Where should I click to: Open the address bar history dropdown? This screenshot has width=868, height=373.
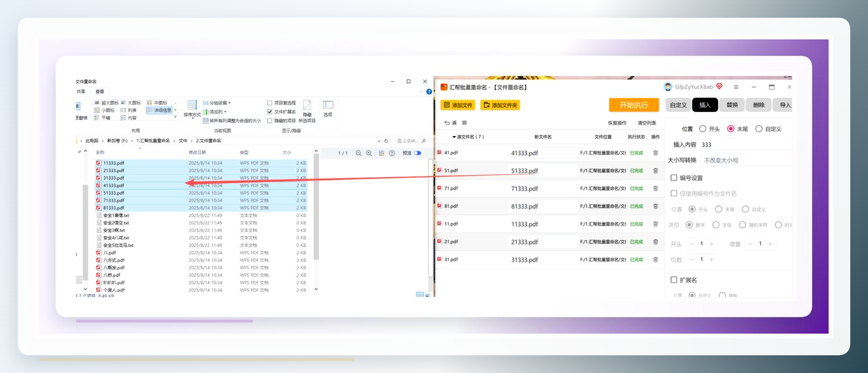[x=380, y=140]
